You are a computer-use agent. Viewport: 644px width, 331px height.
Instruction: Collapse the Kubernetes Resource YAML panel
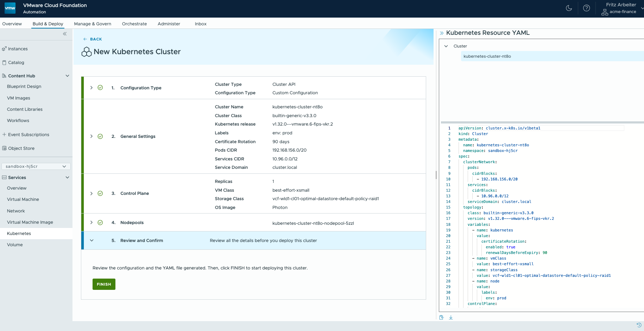(442, 33)
